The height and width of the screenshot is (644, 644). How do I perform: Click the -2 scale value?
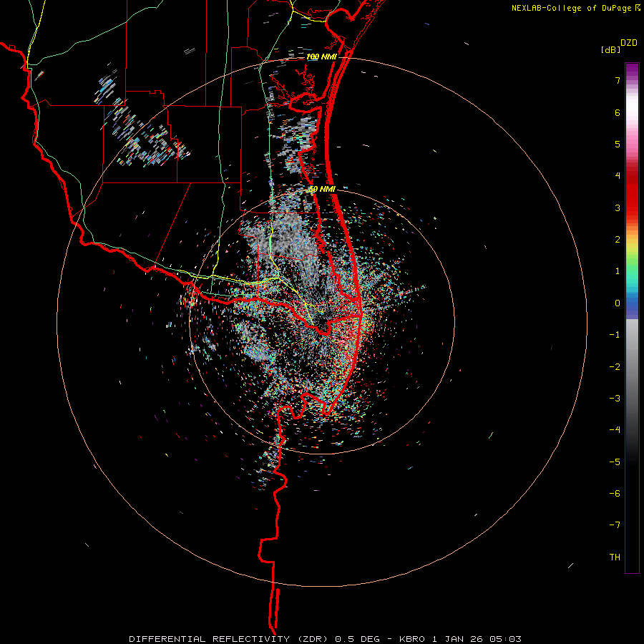coord(615,367)
